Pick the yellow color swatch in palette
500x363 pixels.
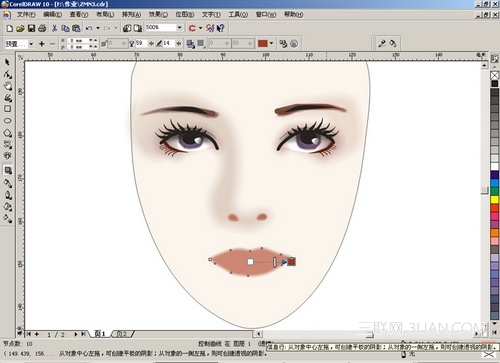[x=495, y=199]
